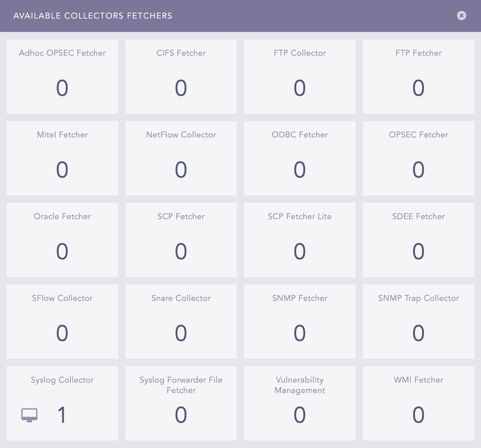481x448 pixels.
Task: Open the ODBC Fetcher tile
Action: tap(300, 158)
